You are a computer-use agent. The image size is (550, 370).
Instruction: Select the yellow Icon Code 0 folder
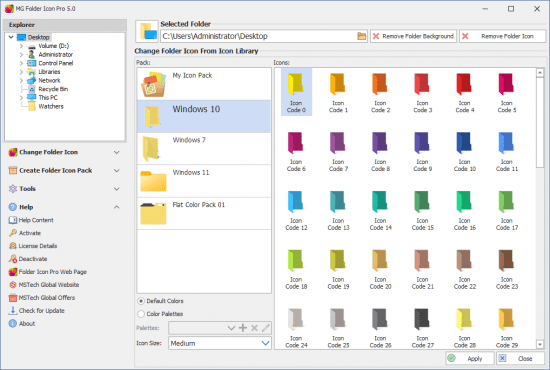296,92
